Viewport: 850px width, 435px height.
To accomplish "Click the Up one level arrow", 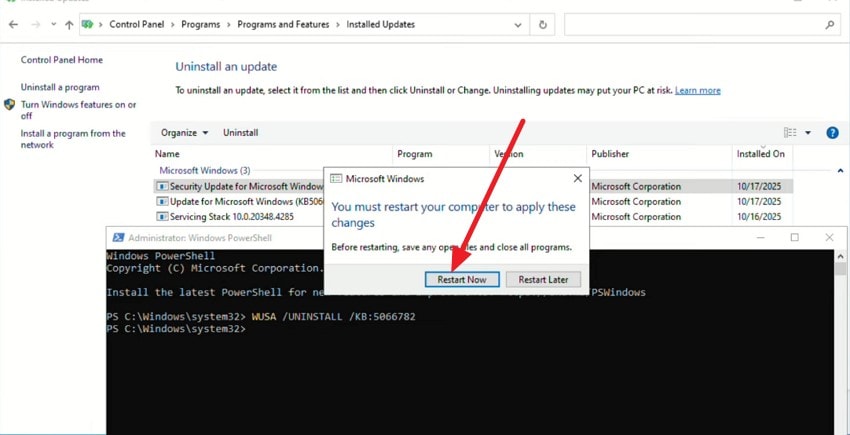I will click(x=69, y=24).
